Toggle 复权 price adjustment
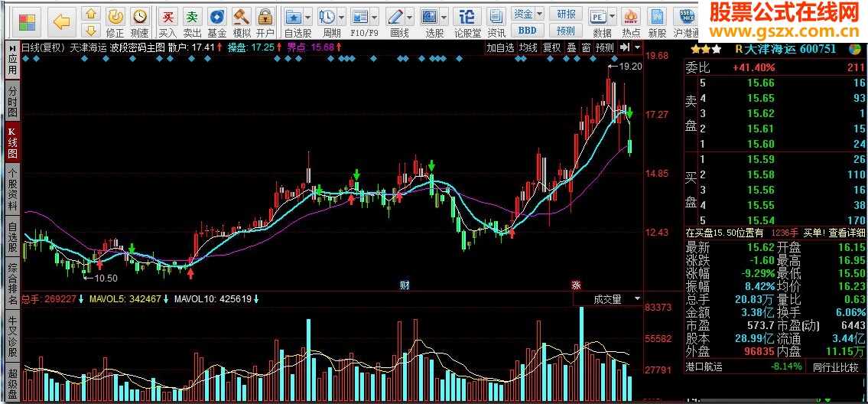Screen dimensions: 868x404 pyautogui.click(x=551, y=47)
